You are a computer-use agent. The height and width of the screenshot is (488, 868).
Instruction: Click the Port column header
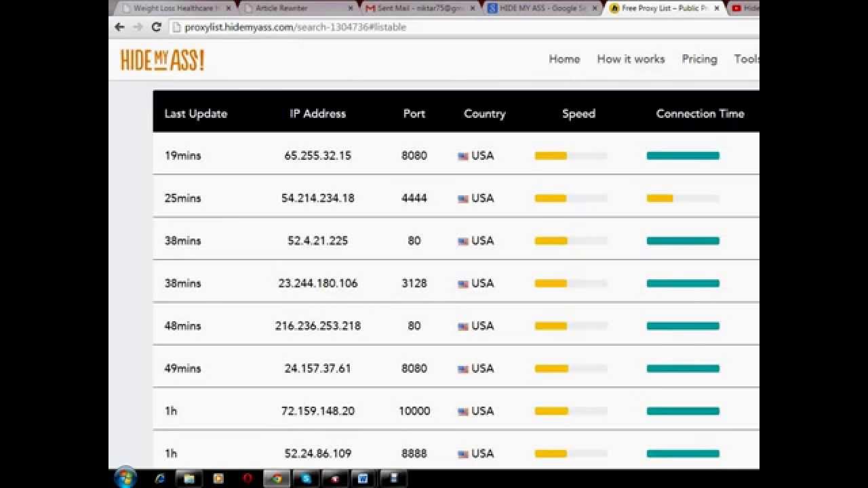pyautogui.click(x=414, y=113)
